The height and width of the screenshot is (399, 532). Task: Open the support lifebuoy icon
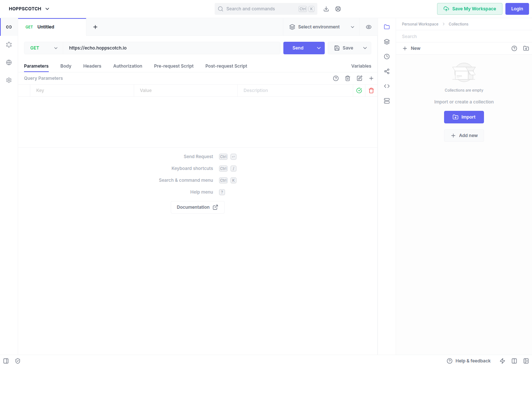338,9
